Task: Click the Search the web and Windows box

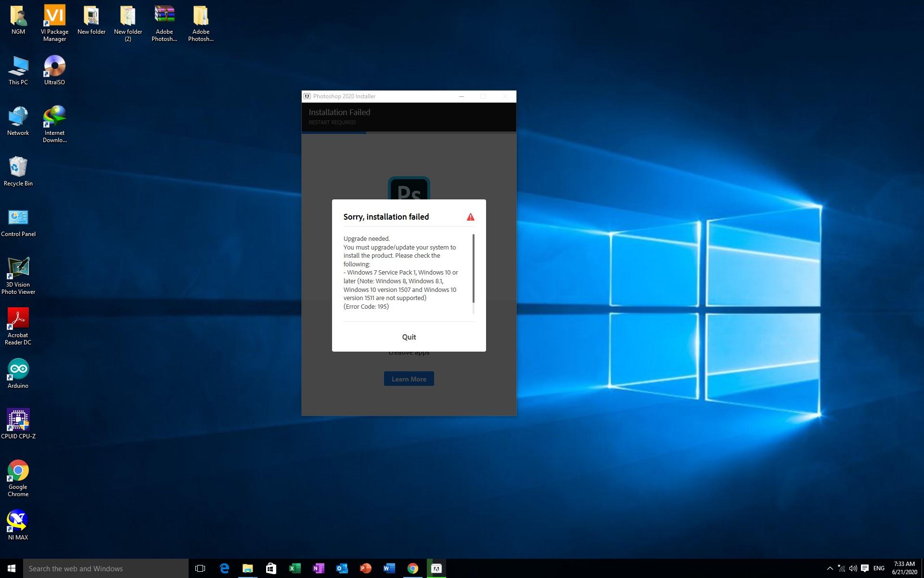Action: [106, 568]
